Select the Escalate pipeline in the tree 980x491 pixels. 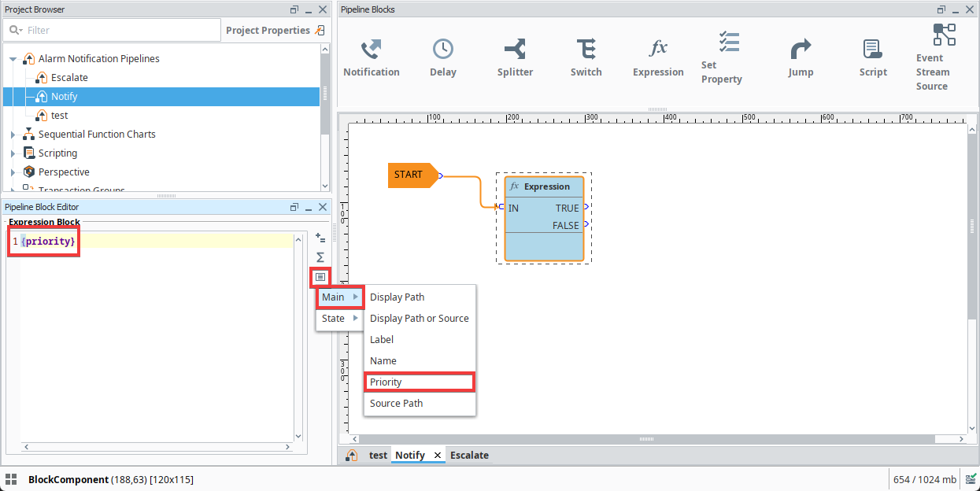(x=69, y=78)
